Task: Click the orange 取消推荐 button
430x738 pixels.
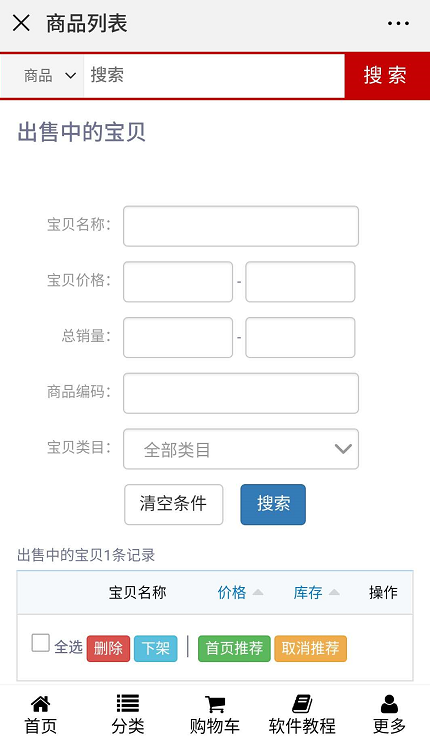Action: pyautogui.click(x=311, y=649)
